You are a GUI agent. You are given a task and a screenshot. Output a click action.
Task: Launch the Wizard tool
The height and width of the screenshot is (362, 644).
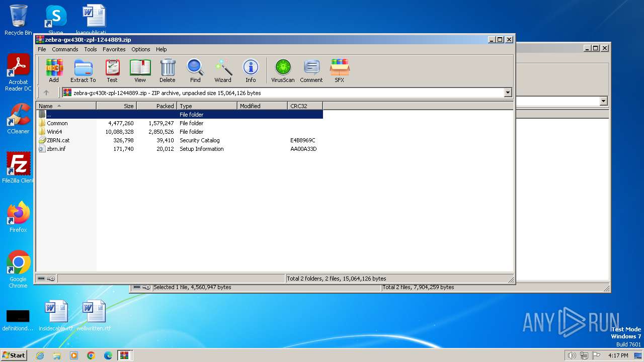click(223, 70)
